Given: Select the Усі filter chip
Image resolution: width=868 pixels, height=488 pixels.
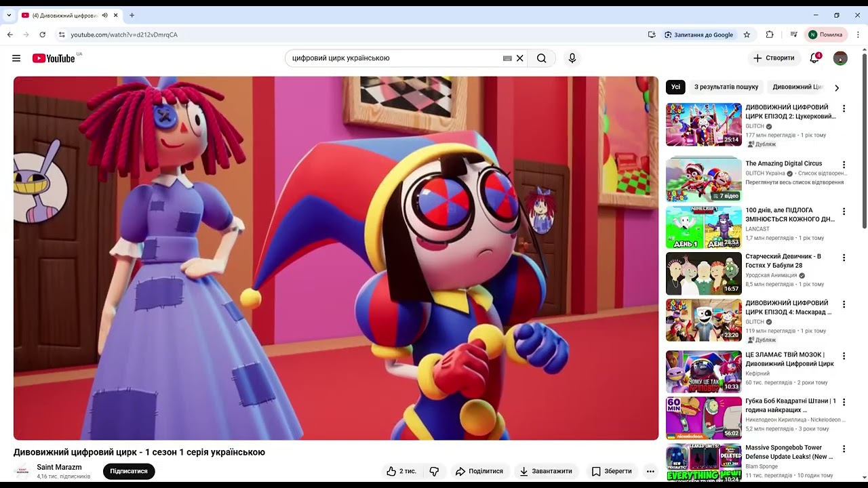Looking at the screenshot, I should [x=675, y=87].
